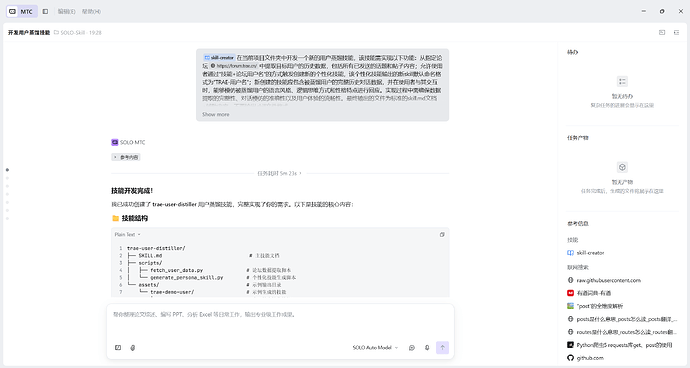Click the folder icon next to 技能结构
Image resolution: width=690 pixels, height=368 pixels.
click(x=115, y=218)
